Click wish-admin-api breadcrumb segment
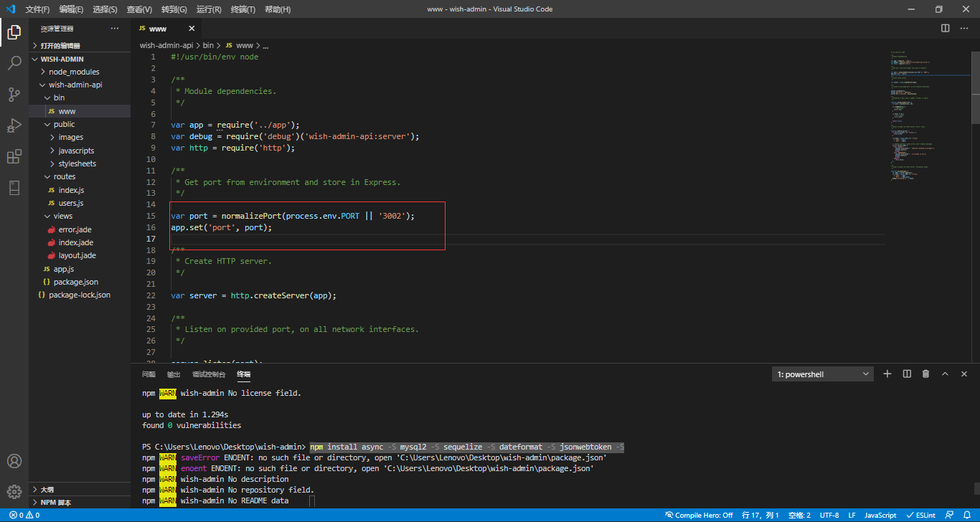Image resolution: width=980 pixels, height=522 pixels. [x=166, y=44]
